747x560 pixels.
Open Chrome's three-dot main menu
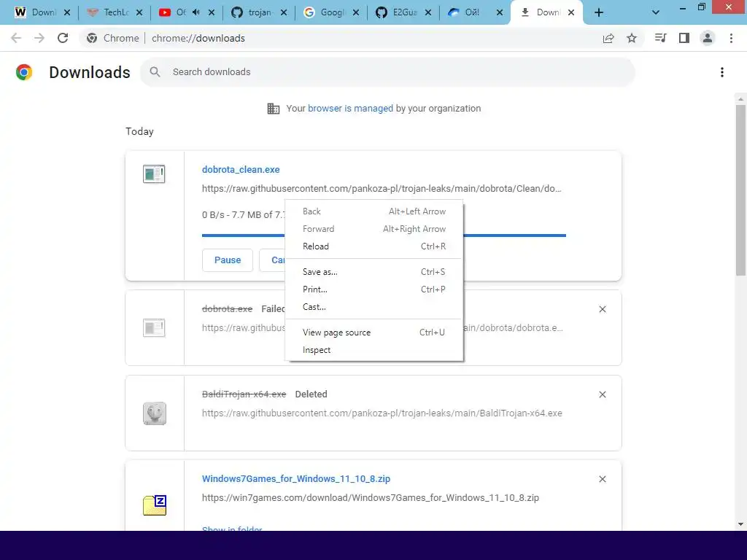731,38
